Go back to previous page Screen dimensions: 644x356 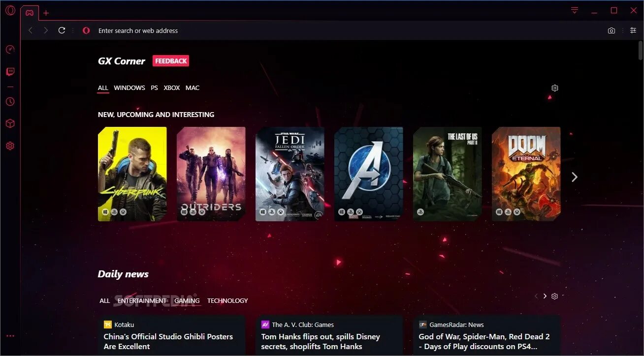pyautogui.click(x=31, y=30)
